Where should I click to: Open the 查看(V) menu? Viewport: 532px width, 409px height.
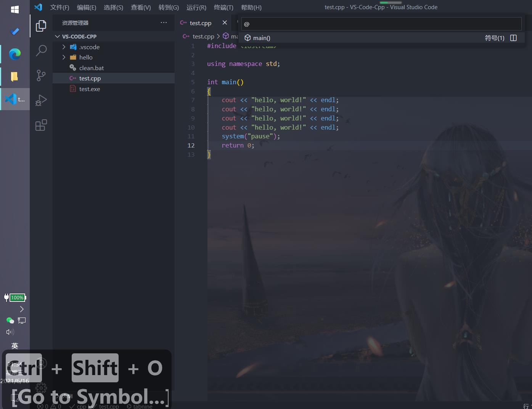click(x=141, y=7)
